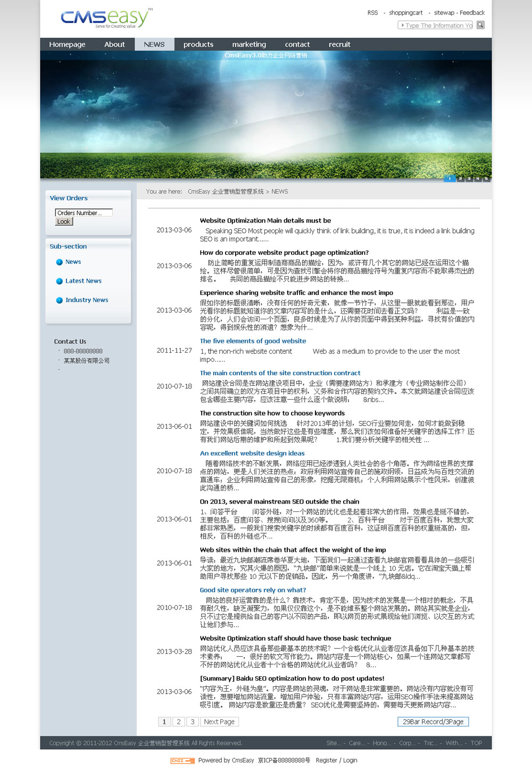
Task: Click the shoppingcart link in header
Action: pyautogui.click(x=405, y=13)
